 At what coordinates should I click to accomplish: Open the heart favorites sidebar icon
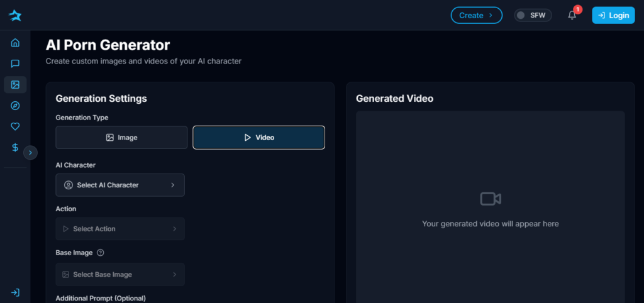coord(15,126)
